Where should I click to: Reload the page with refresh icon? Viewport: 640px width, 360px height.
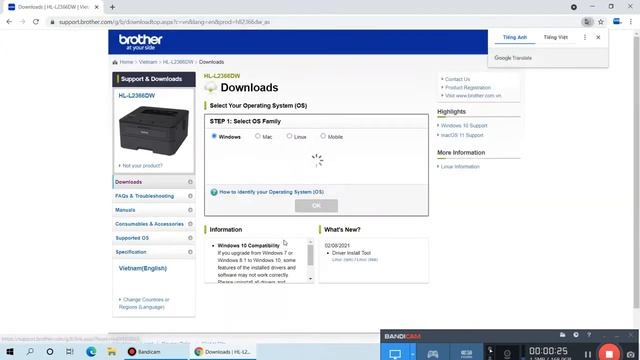[36, 22]
